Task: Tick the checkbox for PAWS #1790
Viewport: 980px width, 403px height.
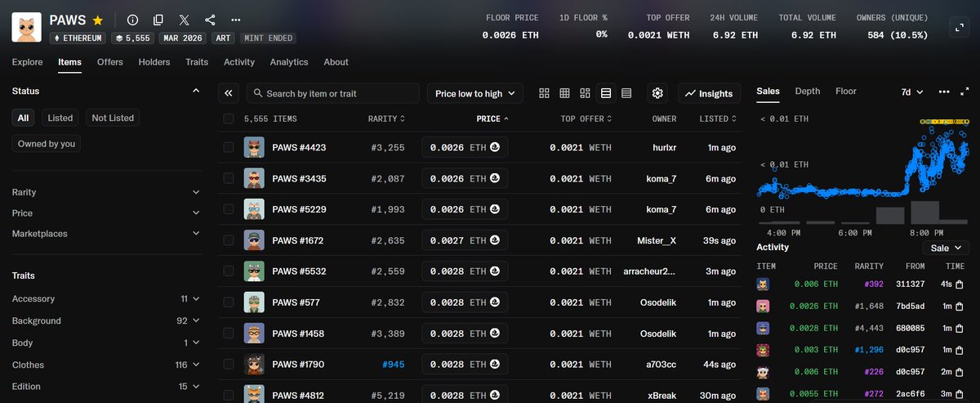Action: click(x=229, y=365)
